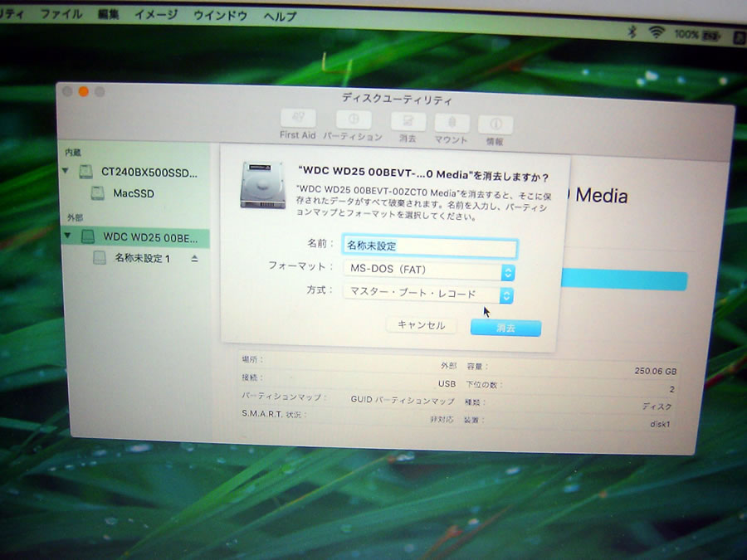Click the 外部 value next to 場所
The width and height of the screenshot is (747, 560).
pos(448,366)
